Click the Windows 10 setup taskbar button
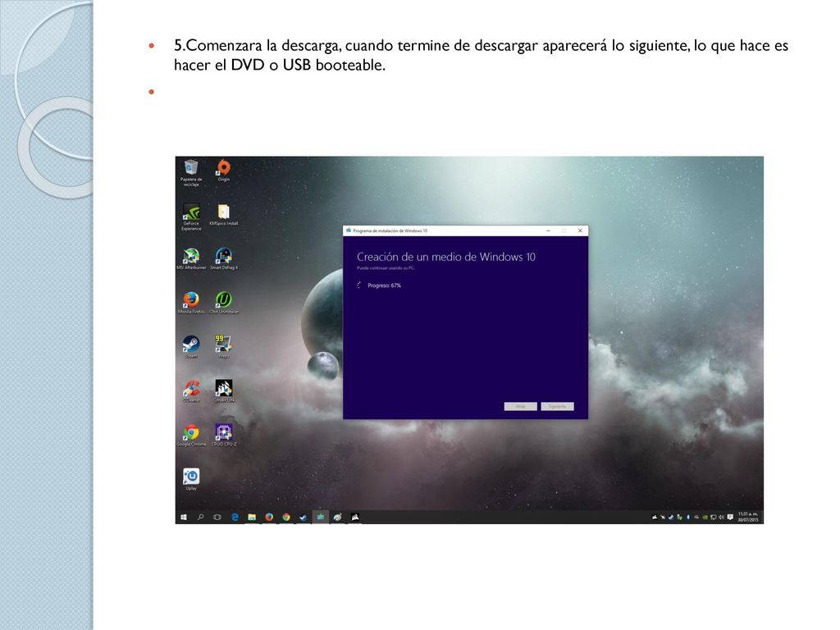 click(321, 517)
